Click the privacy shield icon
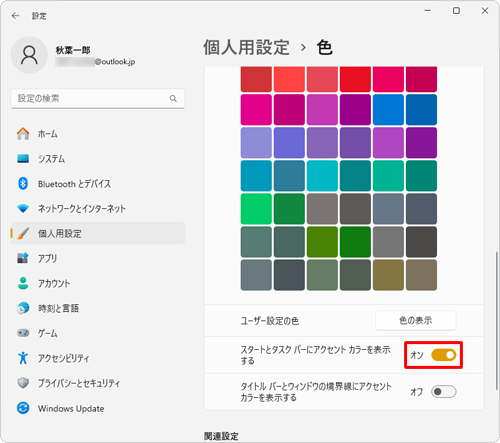 [23, 383]
